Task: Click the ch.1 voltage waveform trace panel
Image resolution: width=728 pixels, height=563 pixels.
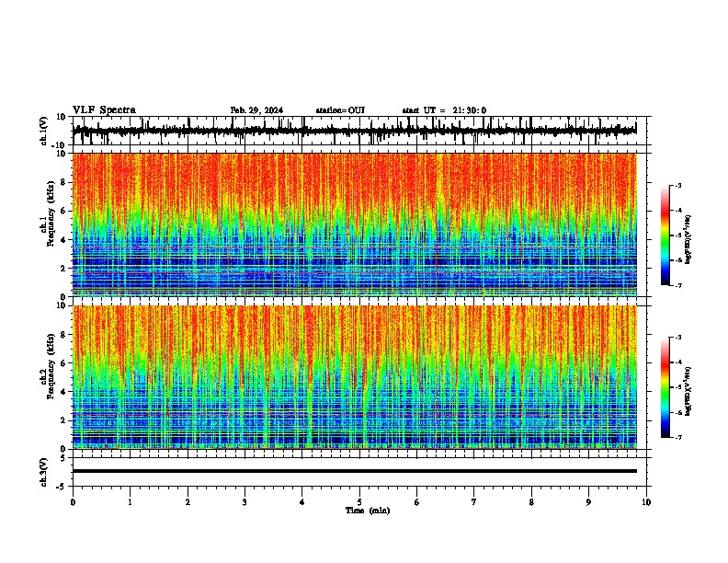Action: 359,131
